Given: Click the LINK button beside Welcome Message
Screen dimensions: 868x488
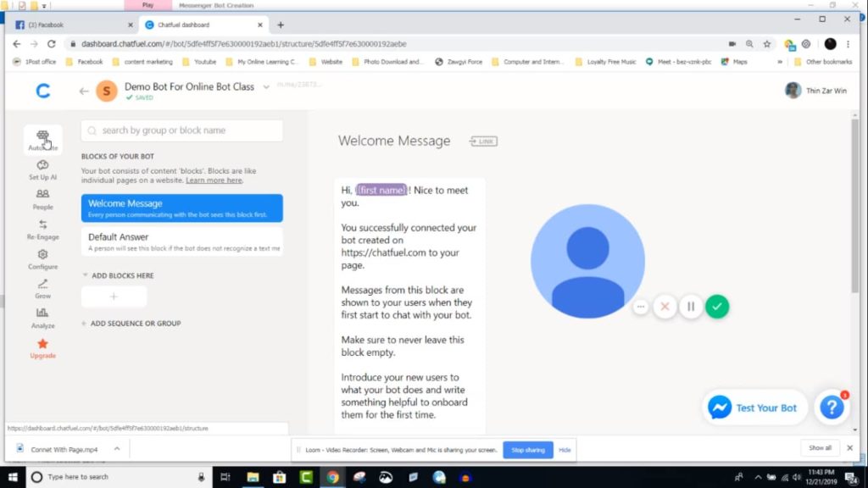Looking at the screenshot, I should click(483, 141).
